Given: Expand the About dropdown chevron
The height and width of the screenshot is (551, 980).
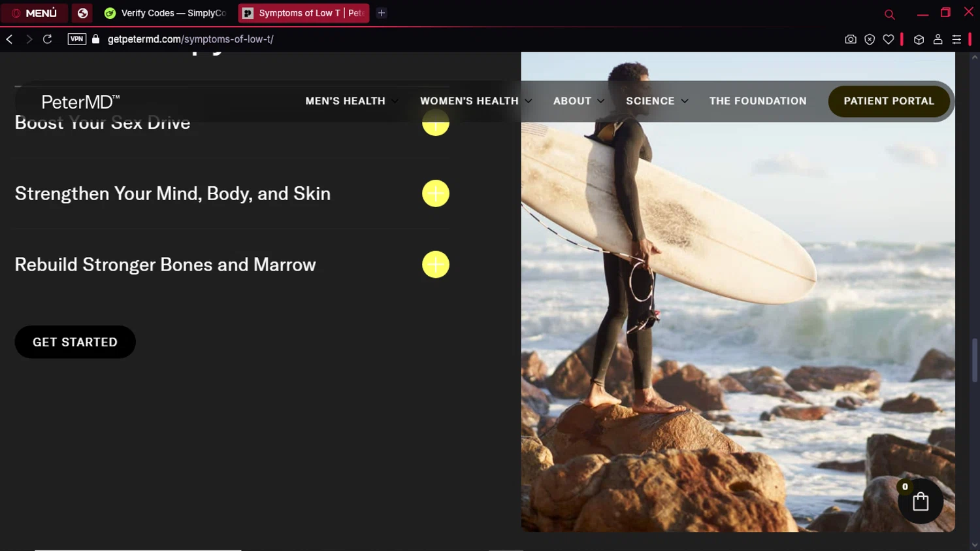Looking at the screenshot, I should (x=600, y=101).
